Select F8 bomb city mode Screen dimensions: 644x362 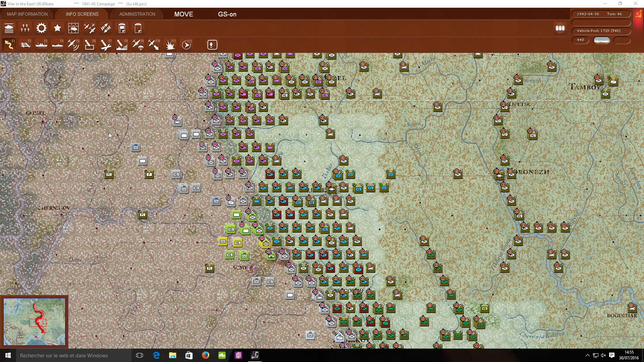coord(122,45)
